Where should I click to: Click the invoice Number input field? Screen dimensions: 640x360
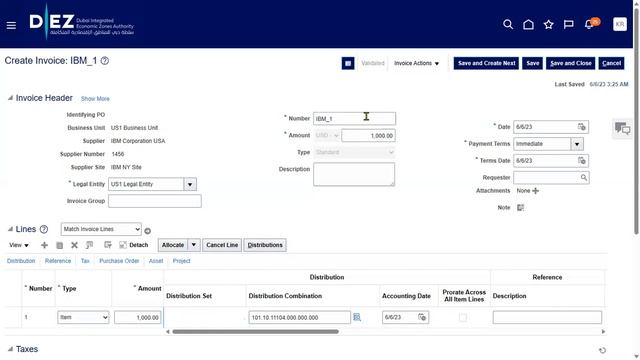[354, 119]
